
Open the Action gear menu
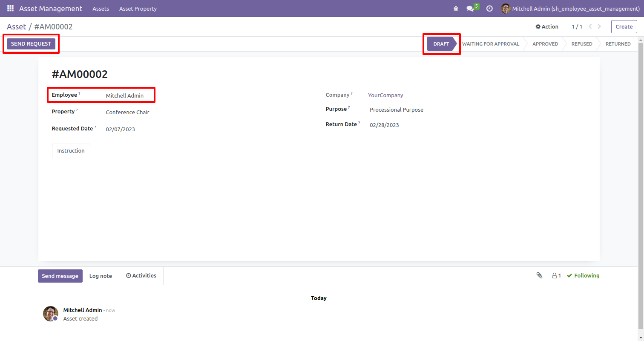tap(547, 26)
